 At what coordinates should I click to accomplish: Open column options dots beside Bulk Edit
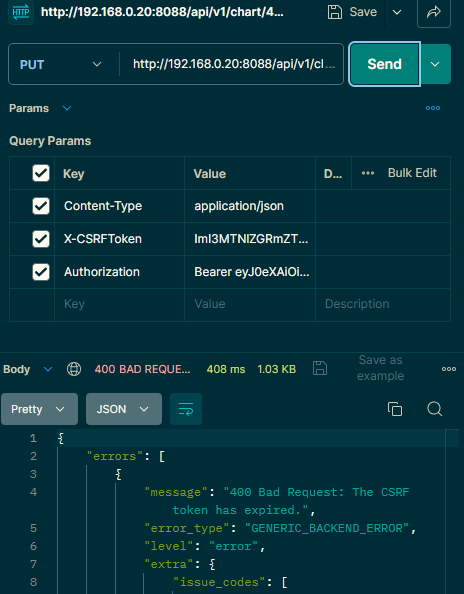coord(368,173)
